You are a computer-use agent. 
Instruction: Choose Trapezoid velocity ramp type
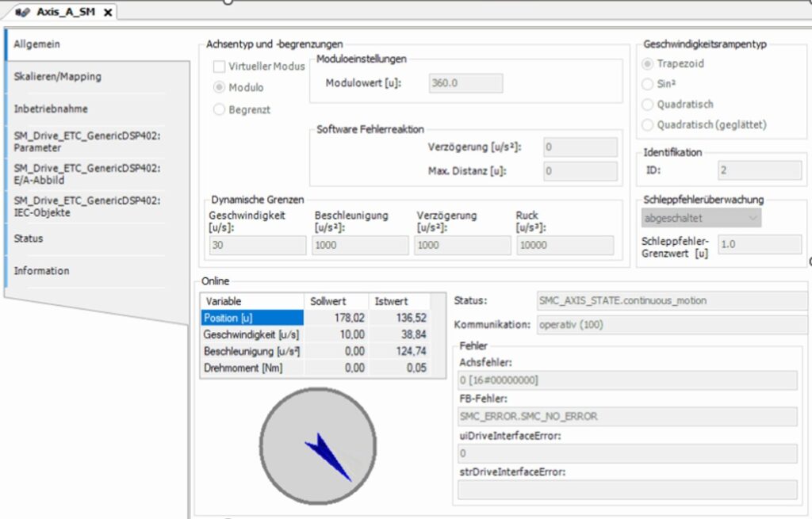click(648, 63)
